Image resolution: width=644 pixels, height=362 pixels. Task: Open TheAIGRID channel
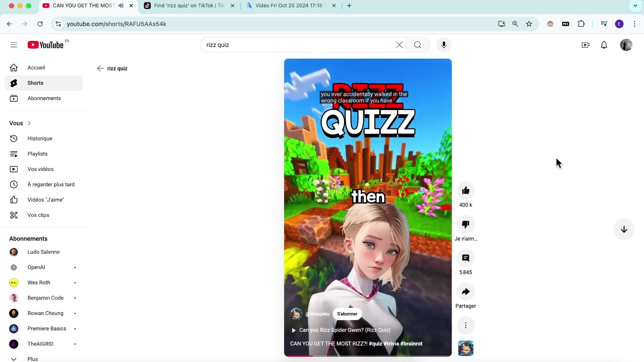coord(44,344)
